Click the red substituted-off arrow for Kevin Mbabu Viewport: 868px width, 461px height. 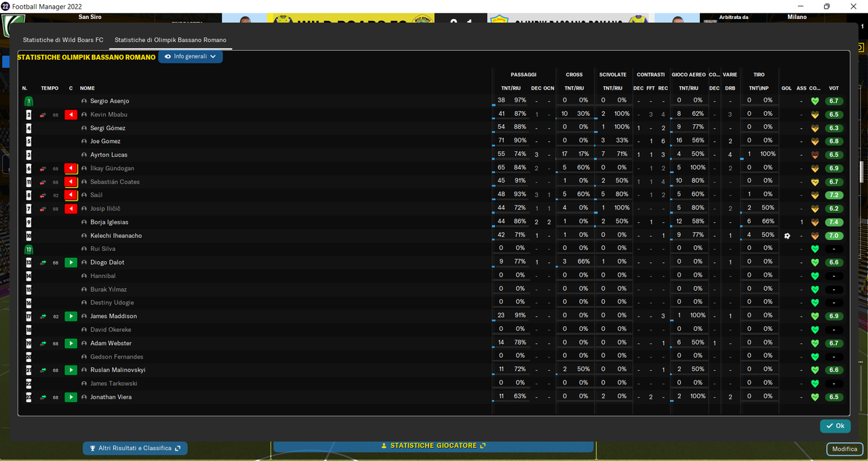(71, 115)
